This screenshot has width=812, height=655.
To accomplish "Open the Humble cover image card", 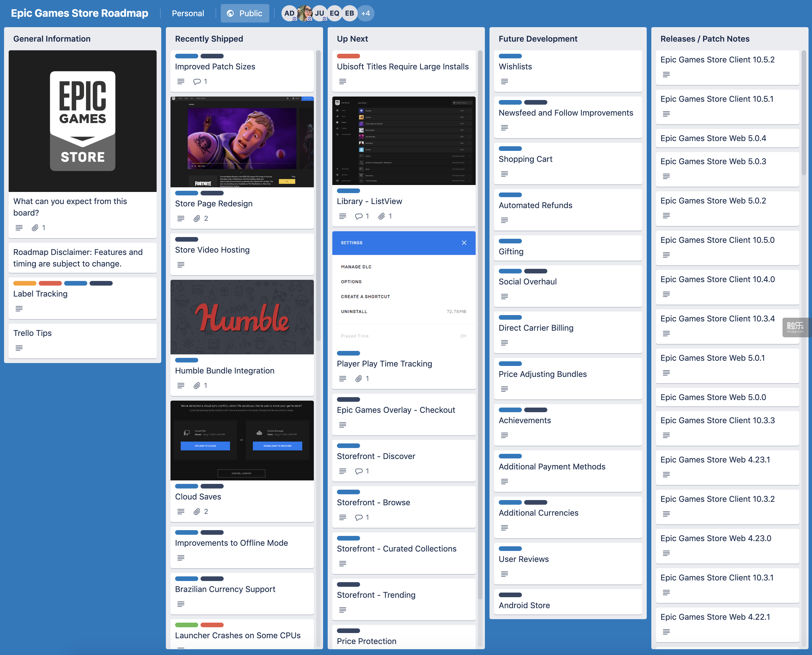I will pyautogui.click(x=242, y=317).
